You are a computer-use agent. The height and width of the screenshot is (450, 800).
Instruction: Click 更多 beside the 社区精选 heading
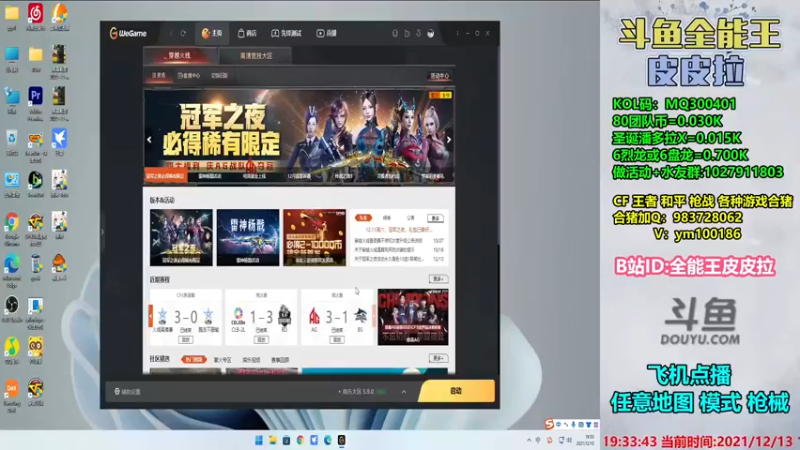pos(438,358)
